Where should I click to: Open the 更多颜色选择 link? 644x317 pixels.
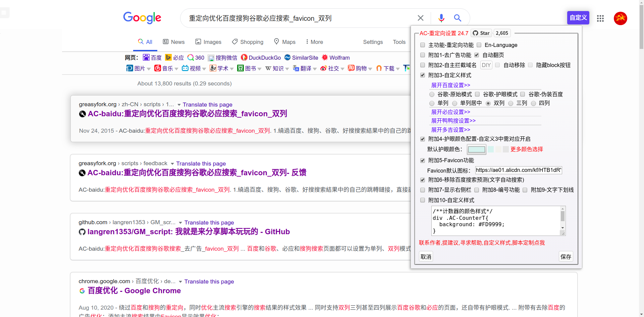pos(527,149)
